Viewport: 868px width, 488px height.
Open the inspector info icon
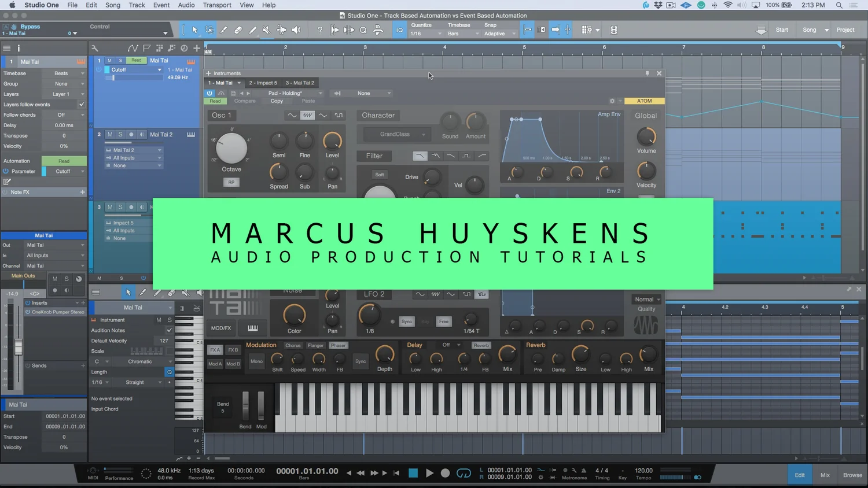click(18, 48)
